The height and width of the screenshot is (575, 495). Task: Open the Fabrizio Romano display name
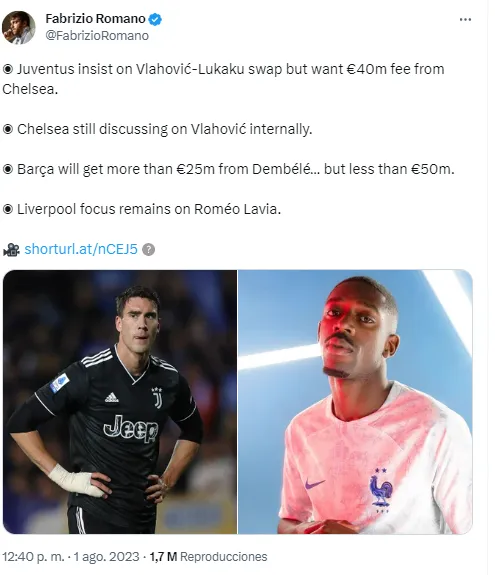(x=95, y=19)
